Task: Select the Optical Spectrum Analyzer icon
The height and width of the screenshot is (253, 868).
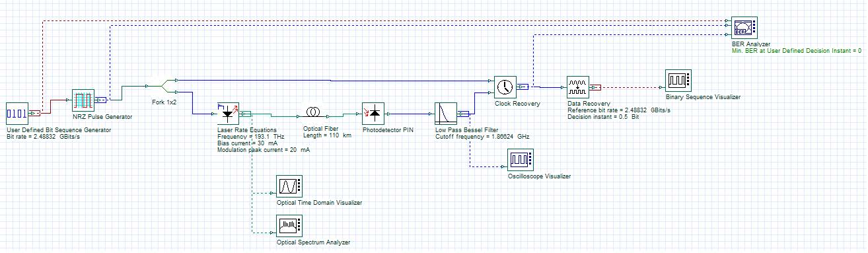Action: (x=289, y=227)
